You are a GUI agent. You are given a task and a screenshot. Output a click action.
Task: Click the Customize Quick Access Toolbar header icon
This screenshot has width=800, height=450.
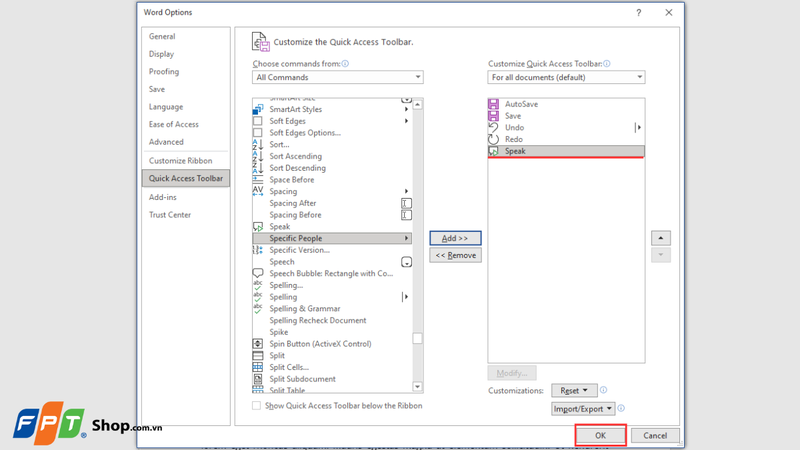tap(261, 42)
